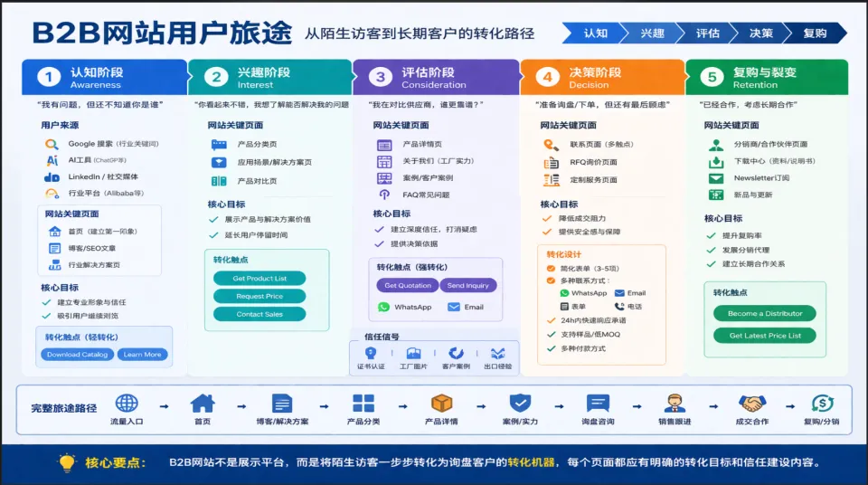Click the Contact Sales button
Viewport: 868px width, 485px height.
tap(259, 314)
